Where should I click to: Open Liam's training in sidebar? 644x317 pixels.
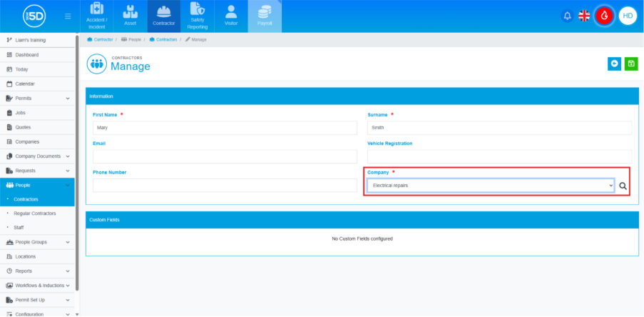coord(37,40)
